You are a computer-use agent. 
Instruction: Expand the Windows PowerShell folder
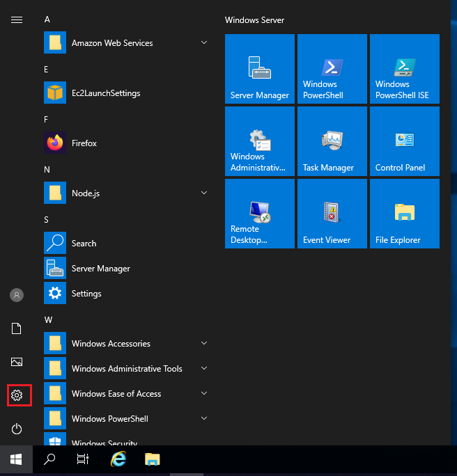[127, 418]
